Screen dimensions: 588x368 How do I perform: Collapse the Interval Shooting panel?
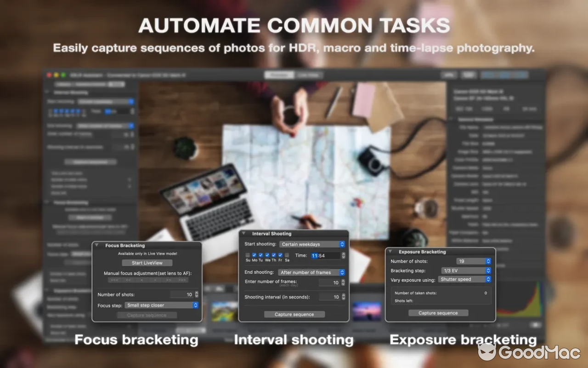click(x=244, y=234)
